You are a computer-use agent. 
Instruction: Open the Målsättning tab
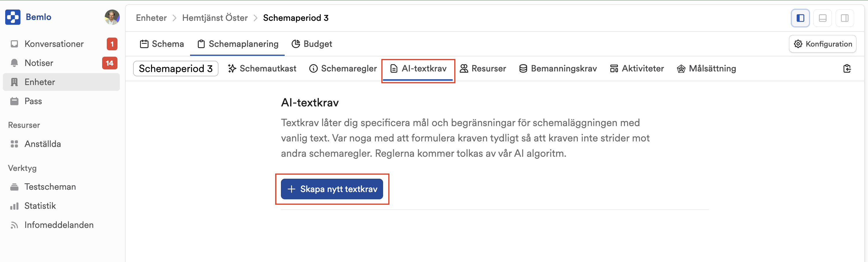[x=706, y=68]
